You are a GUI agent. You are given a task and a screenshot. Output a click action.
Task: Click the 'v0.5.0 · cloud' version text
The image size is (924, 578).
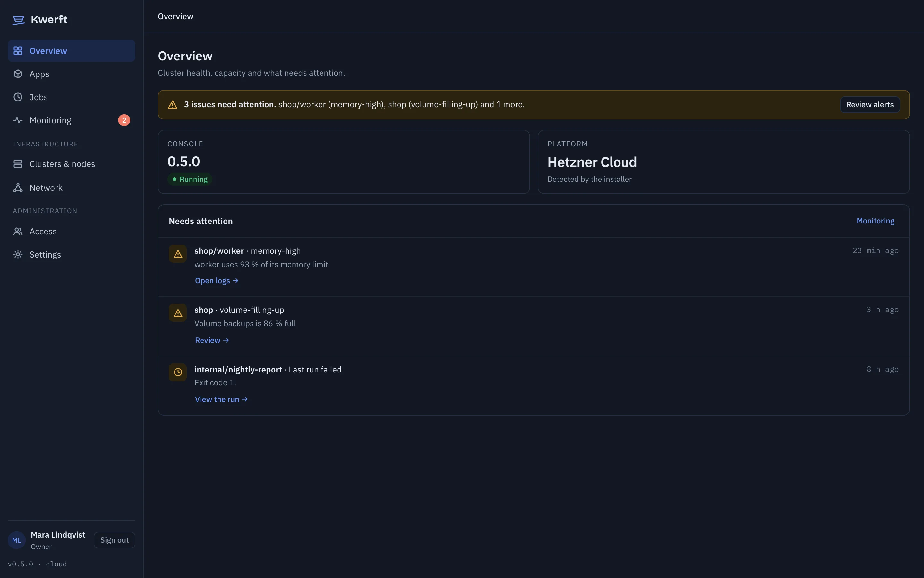[38, 564]
